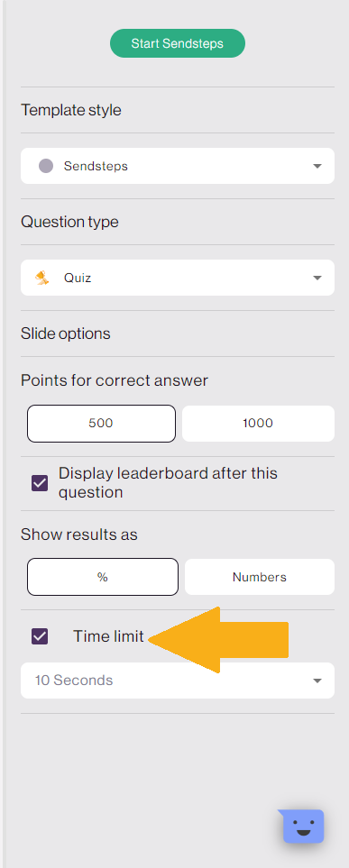This screenshot has width=349, height=868.
Task: Select 1000 points for correct answer
Action: (x=258, y=424)
